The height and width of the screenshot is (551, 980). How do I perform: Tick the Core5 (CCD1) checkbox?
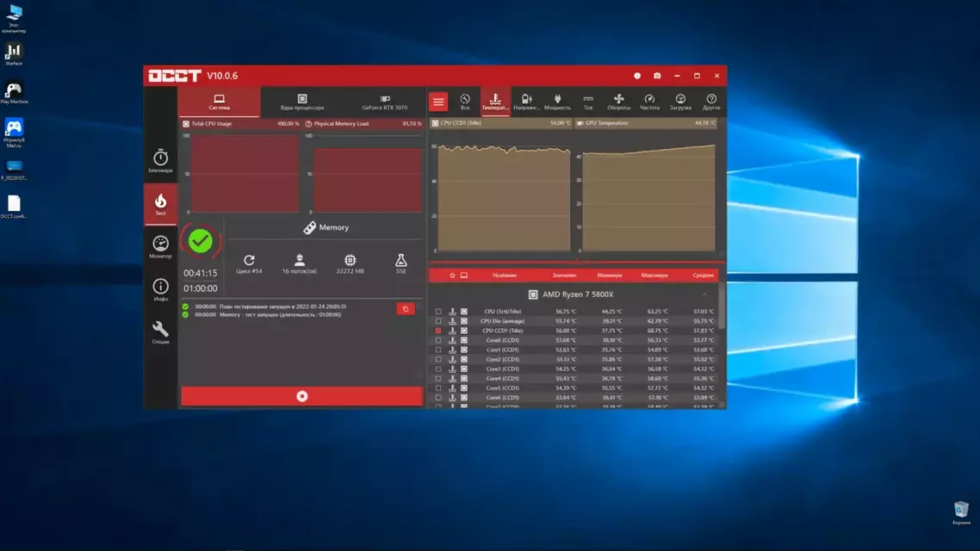438,388
